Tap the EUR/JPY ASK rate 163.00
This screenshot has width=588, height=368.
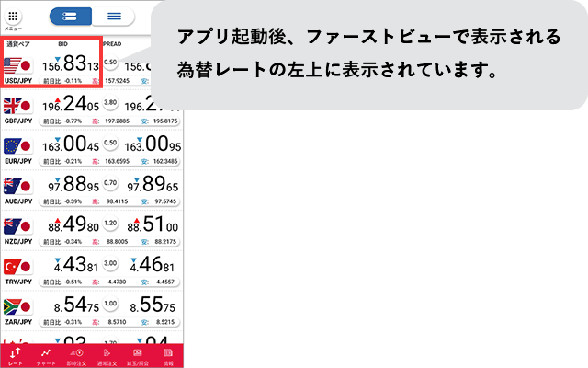152,144
